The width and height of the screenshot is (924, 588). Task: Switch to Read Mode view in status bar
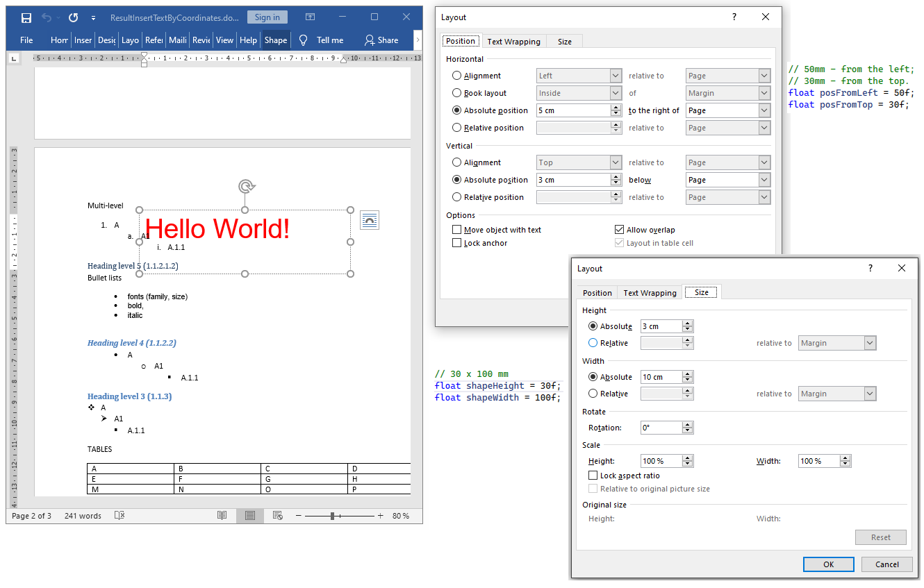(222, 516)
